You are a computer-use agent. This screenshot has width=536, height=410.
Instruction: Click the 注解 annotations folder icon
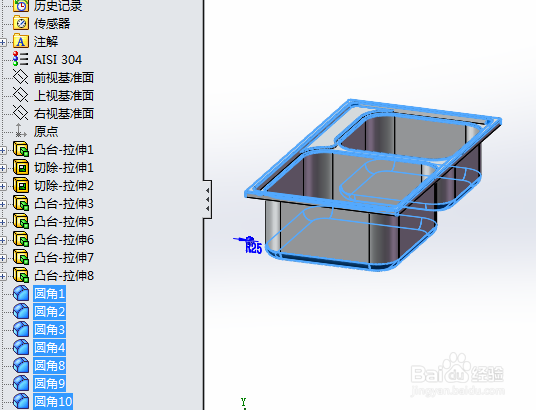[x=21, y=42]
